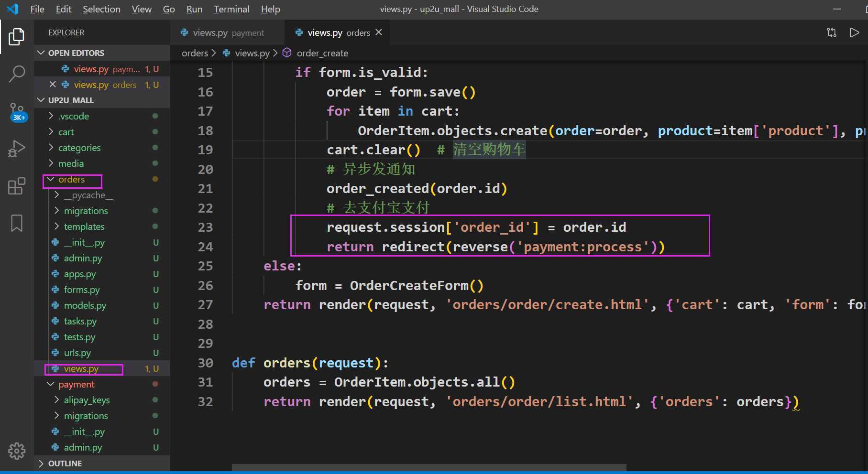
Task: Click order_create in the breadcrumb
Action: click(322, 53)
